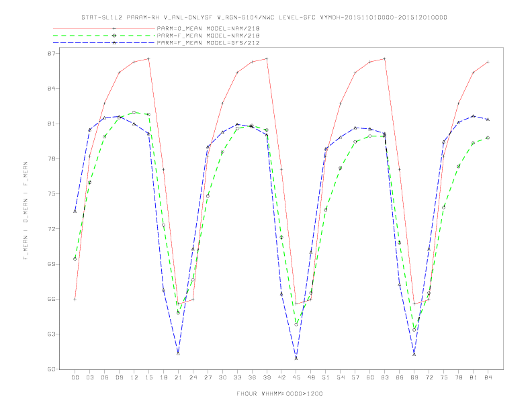The height and width of the screenshot is (411, 532).
Task: Click the chart title starting with STAT=SL1L2
Action: click(x=264, y=17)
